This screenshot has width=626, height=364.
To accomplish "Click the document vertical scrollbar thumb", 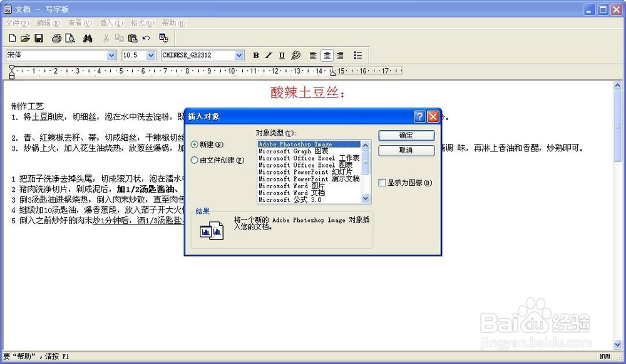I will click(x=618, y=126).
